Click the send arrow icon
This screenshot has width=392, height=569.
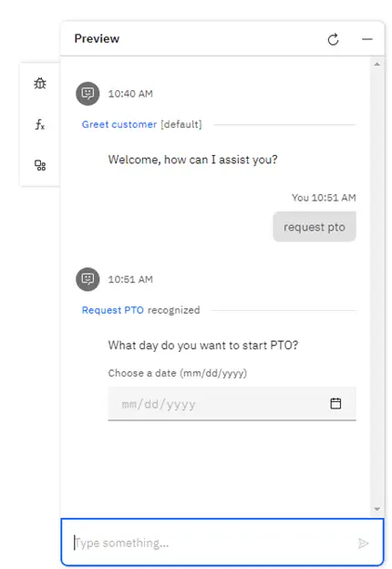[x=363, y=543]
